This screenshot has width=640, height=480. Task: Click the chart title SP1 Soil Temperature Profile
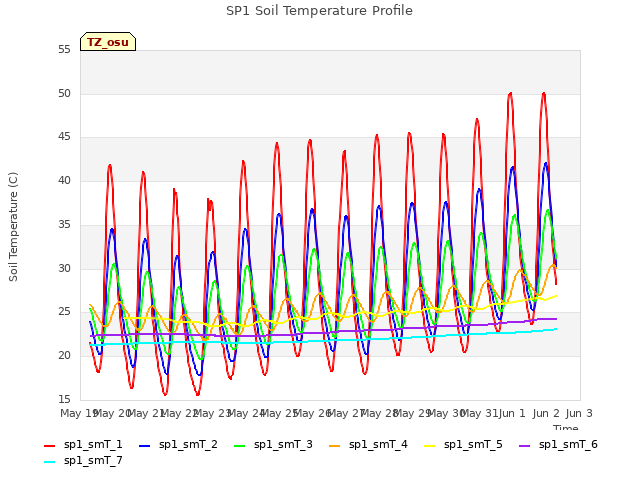pos(319,11)
